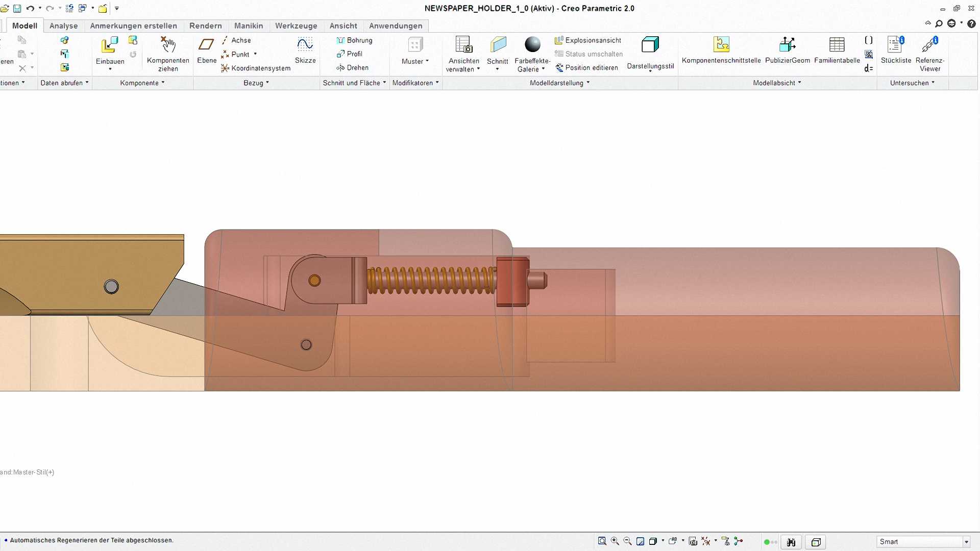
Task: Click the Drehen revolve button
Action: (352, 68)
